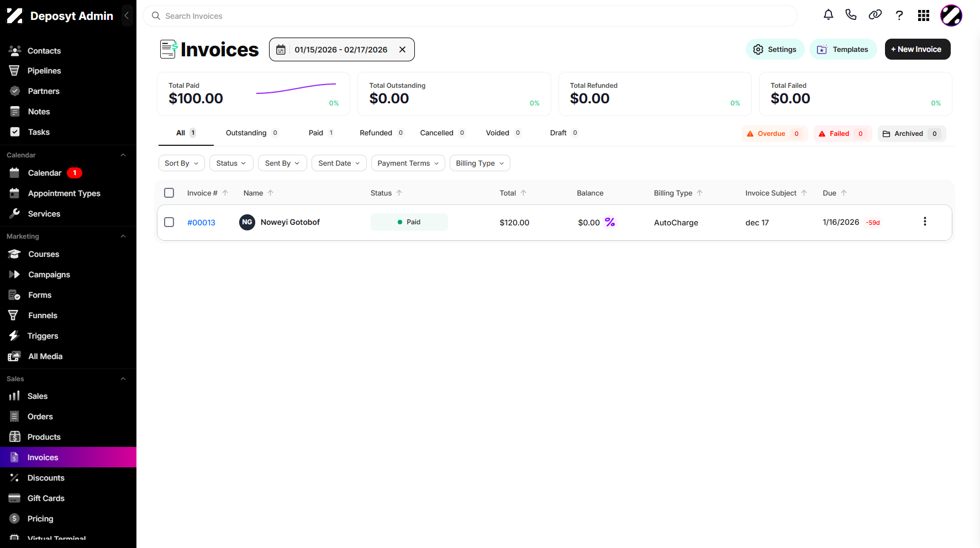Switch to the Draft tab
The width and height of the screenshot is (980, 548).
click(x=565, y=133)
